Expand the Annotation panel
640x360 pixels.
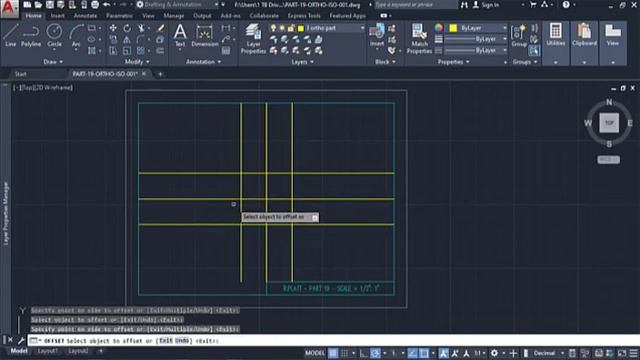click(x=203, y=62)
